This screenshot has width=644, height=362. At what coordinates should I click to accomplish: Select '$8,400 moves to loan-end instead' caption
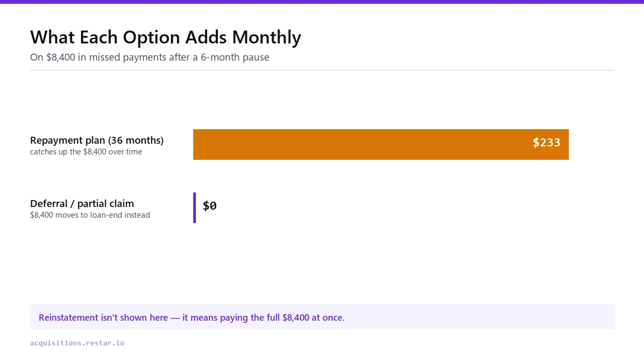90,215
